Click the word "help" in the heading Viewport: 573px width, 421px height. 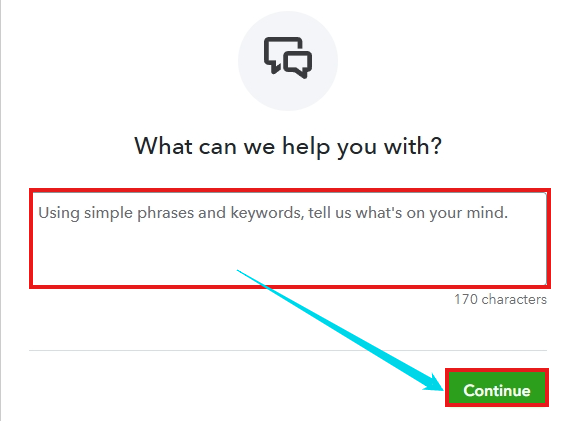click(306, 147)
